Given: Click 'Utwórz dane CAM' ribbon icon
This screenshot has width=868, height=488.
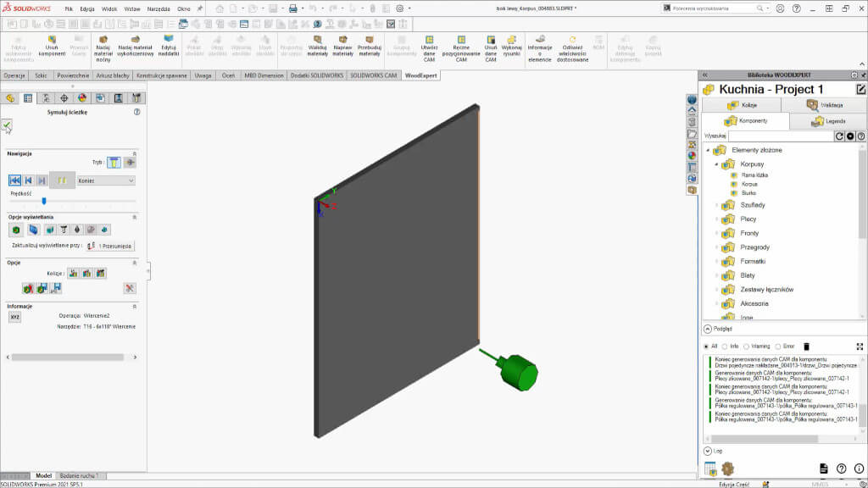Looking at the screenshot, I should pos(430,48).
